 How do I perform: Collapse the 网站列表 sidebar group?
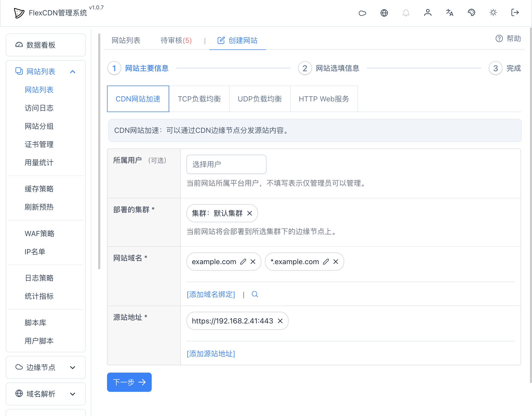click(73, 71)
